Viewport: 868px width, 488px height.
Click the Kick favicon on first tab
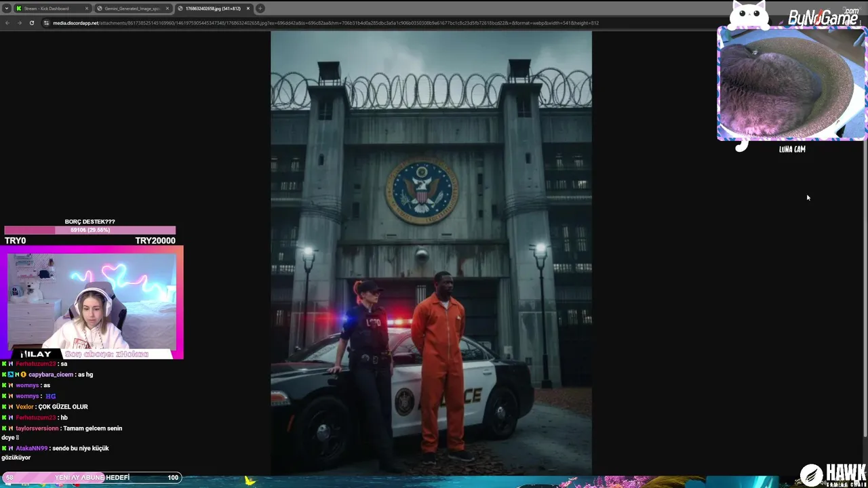pos(19,8)
